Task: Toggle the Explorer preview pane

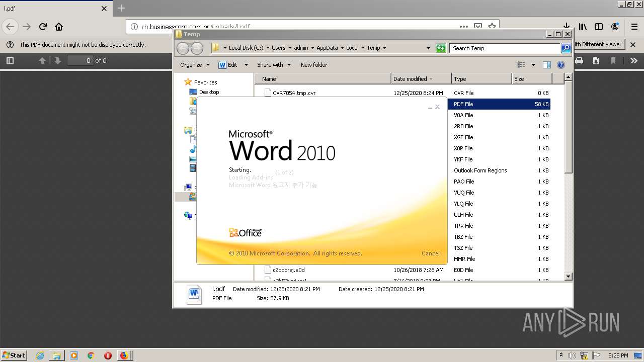Action: tap(547, 65)
